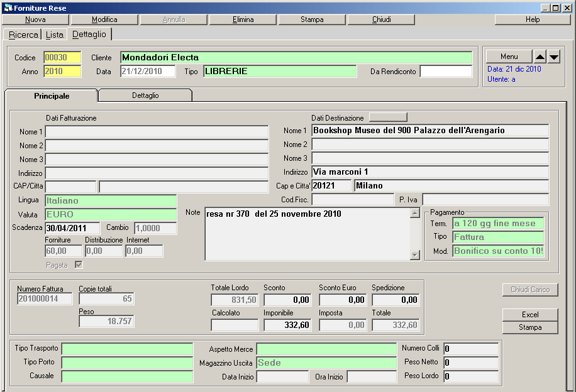Click the Stampa button in the top toolbar
The image size is (576, 392).
(x=312, y=19)
